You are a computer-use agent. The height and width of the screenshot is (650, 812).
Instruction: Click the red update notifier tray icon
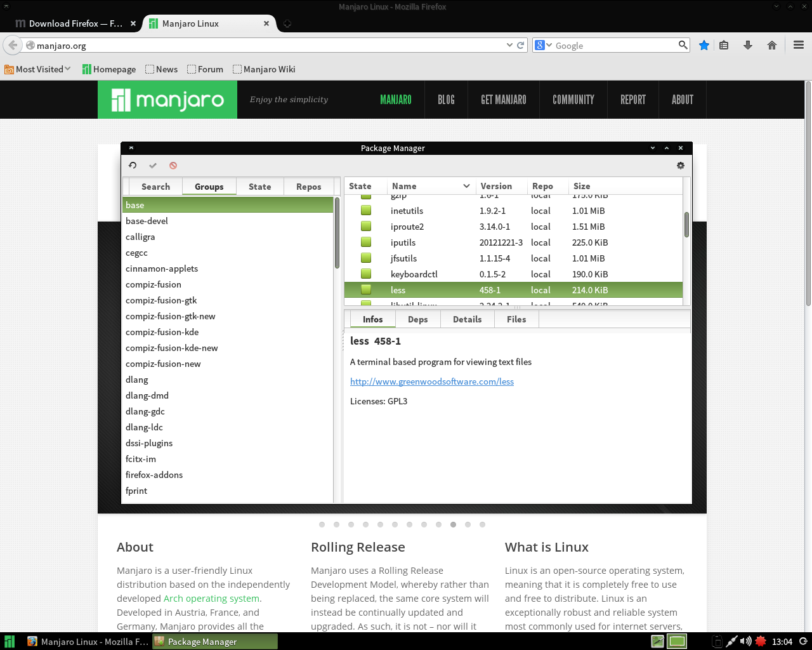click(x=761, y=642)
